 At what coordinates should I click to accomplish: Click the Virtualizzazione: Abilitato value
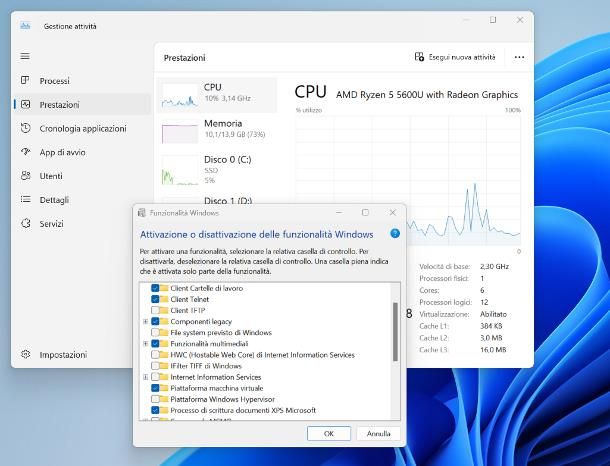(x=493, y=314)
